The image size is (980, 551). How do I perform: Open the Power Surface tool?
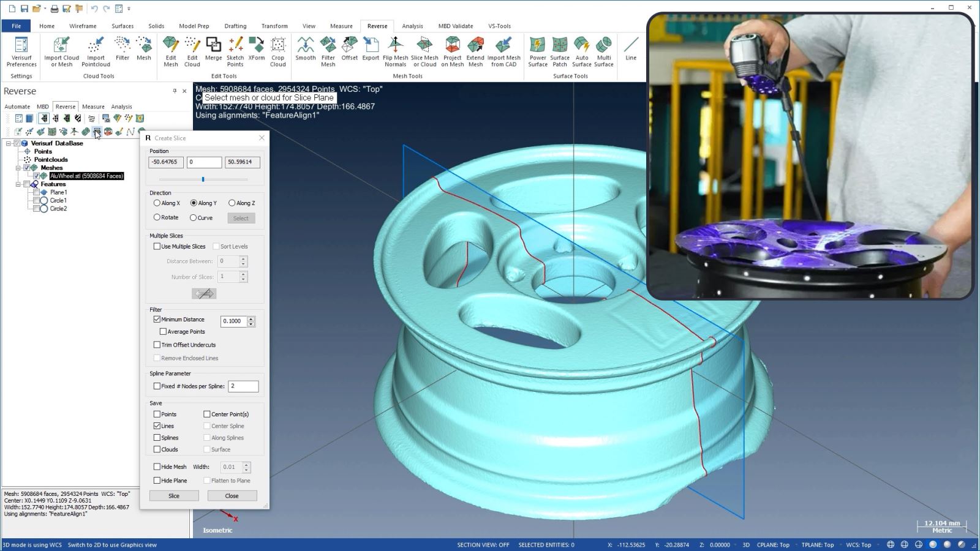538,51
